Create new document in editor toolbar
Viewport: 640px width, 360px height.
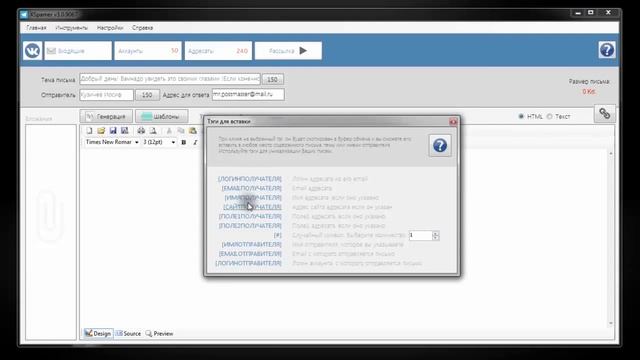89,131
